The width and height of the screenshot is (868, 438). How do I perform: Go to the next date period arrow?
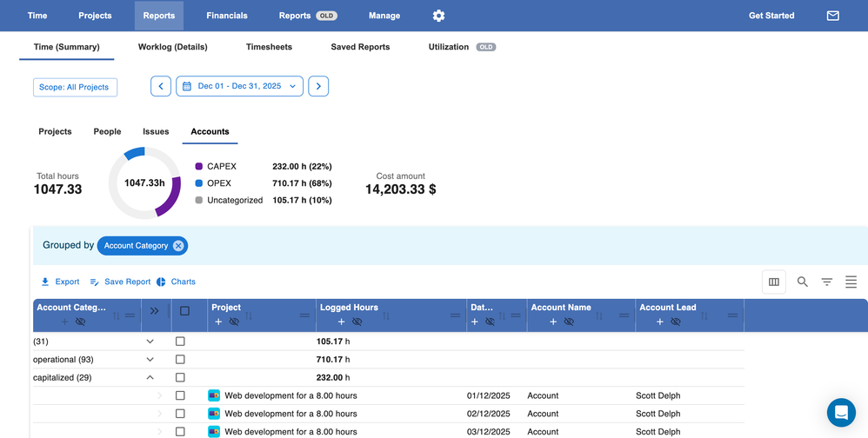pyautogui.click(x=318, y=86)
